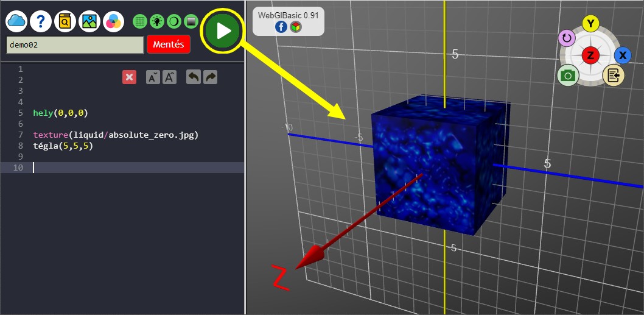The height and width of the screenshot is (315, 644).
Task: Open the color circles picker icon
Action: click(113, 21)
